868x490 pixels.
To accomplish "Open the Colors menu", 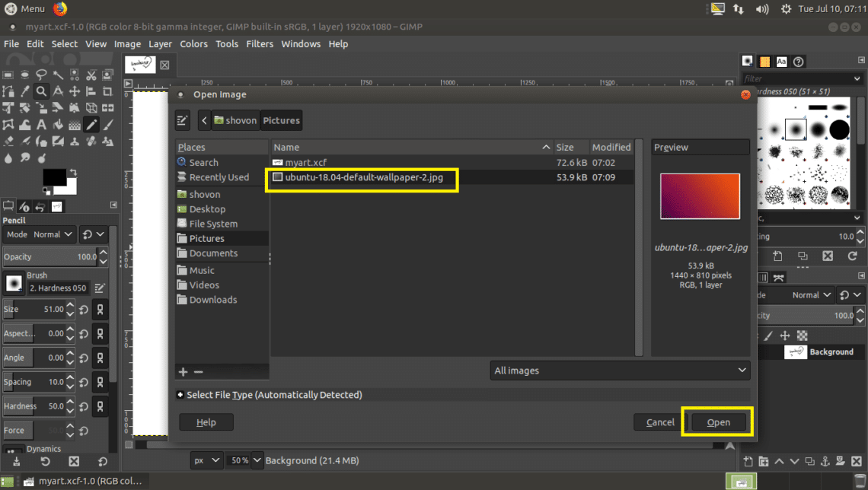I will coord(193,43).
